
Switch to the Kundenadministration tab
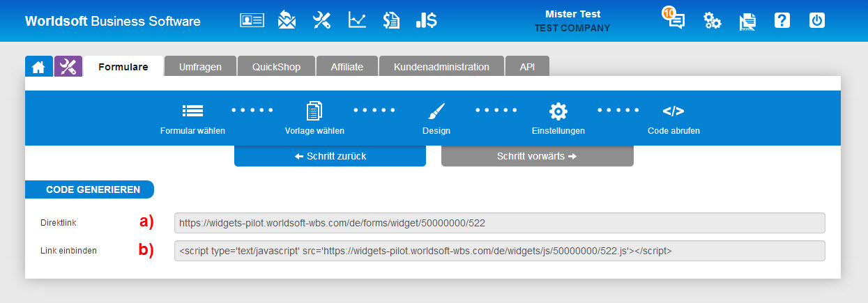pyautogui.click(x=441, y=67)
